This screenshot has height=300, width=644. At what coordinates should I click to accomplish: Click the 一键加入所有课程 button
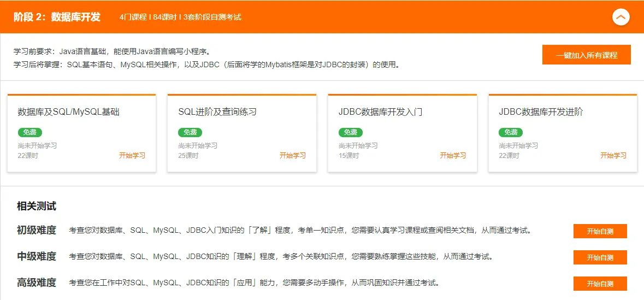587,55
